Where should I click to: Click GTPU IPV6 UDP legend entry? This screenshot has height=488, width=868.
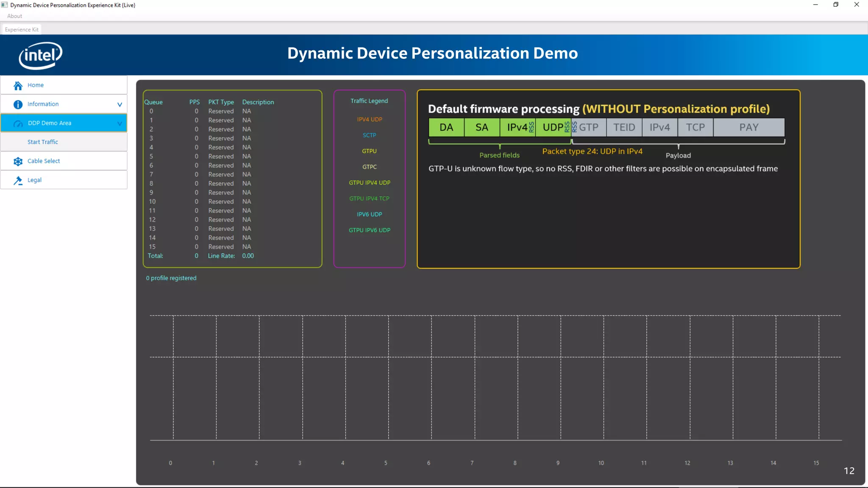click(369, 230)
